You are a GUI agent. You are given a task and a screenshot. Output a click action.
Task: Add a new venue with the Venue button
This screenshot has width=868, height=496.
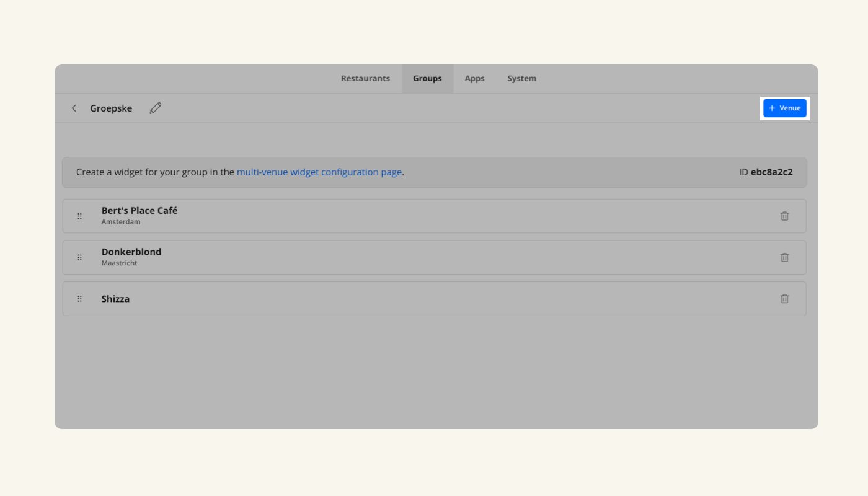[x=784, y=108]
